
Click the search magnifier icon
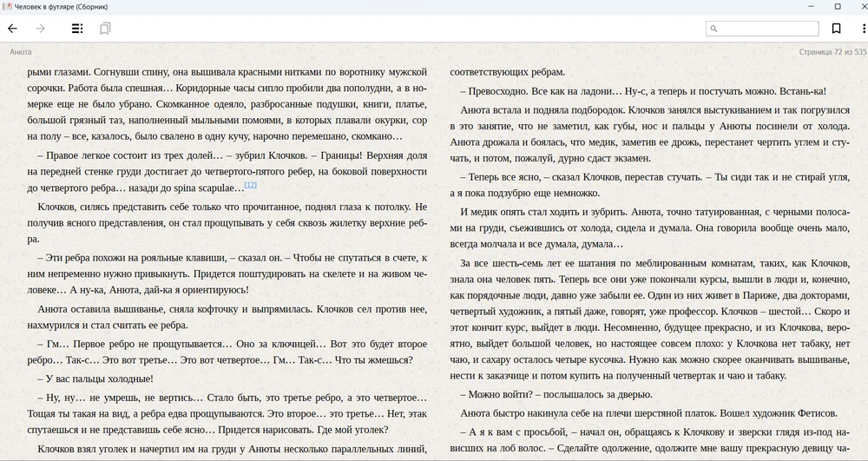coord(713,29)
